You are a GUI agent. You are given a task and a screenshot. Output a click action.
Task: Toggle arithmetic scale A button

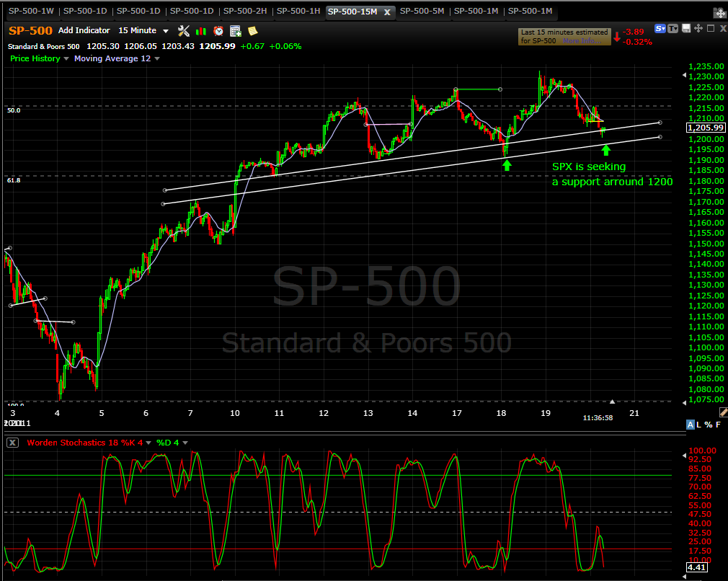(x=690, y=425)
